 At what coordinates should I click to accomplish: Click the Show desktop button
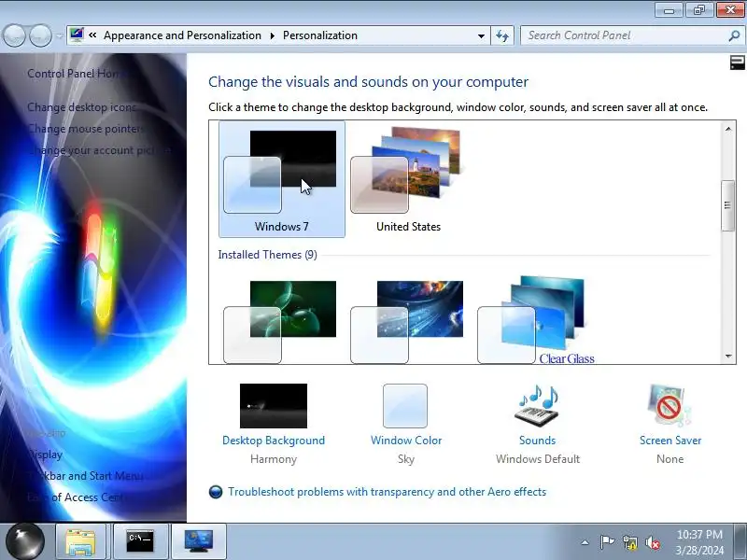(740, 542)
